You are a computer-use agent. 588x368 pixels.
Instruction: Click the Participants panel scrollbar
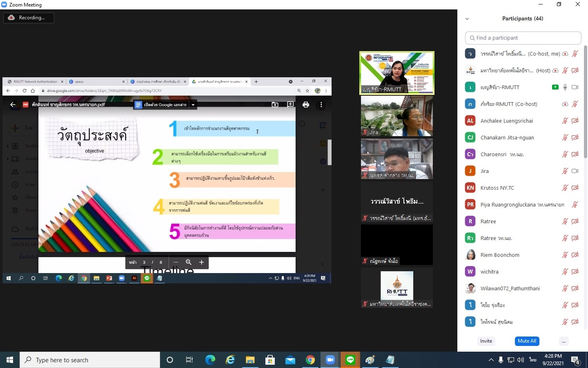(x=585, y=102)
